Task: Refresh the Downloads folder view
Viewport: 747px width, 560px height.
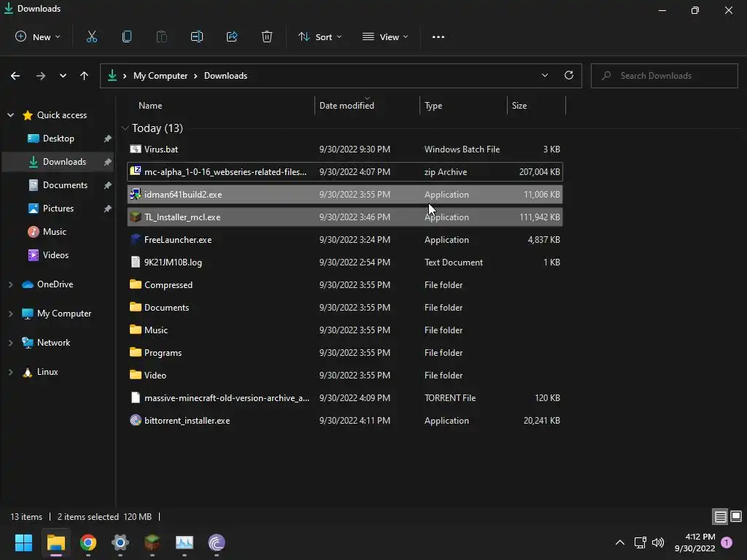Action: (569, 75)
